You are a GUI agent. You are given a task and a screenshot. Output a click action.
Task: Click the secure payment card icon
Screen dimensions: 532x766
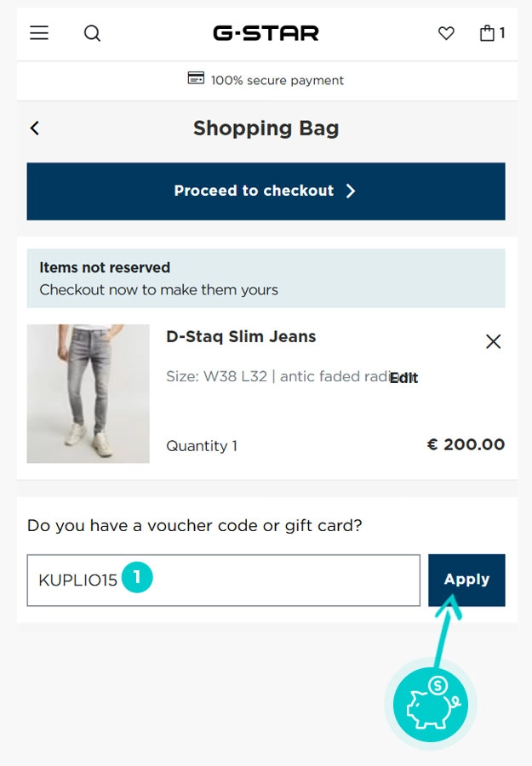pos(196,79)
